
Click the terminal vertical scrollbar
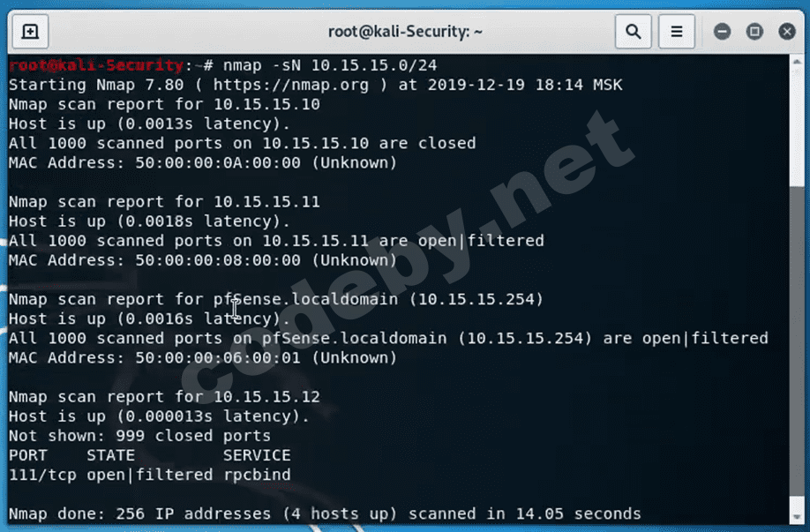pos(801,353)
